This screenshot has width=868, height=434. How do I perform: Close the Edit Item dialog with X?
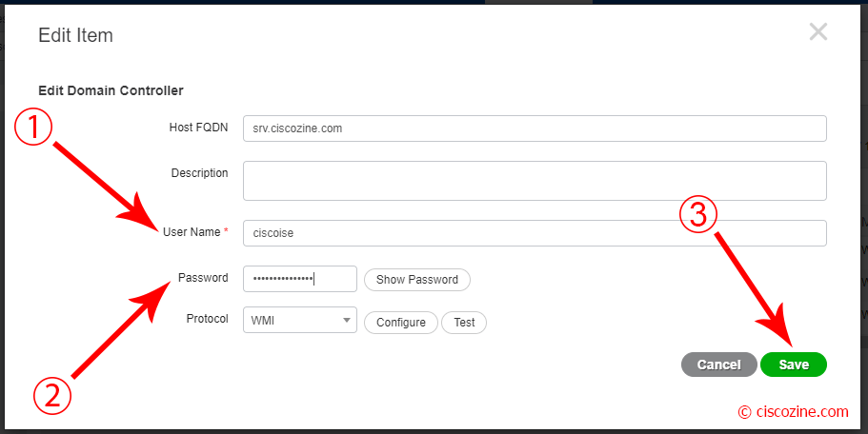[x=818, y=32]
